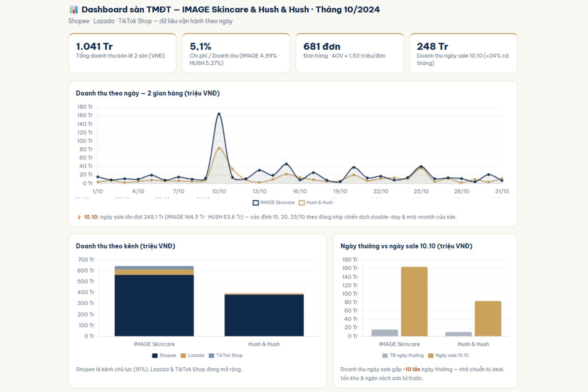This screenshot has height=392, width=588.
Task: Click 'Hush & Hush' axis label in channel revenue chart
Action: pos(264,344)
